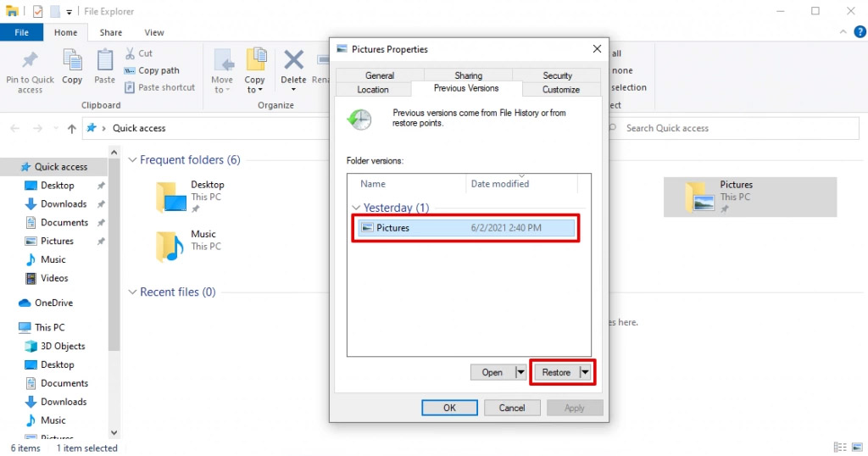The width and height of the screenshot is (868, 456).
Task: Click OK in Pictures Properties
Action: (x=449, y=408)
